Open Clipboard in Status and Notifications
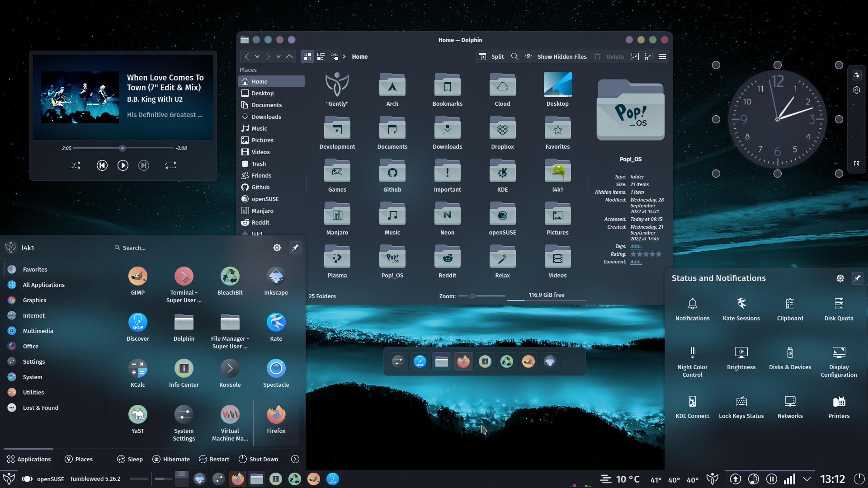868x488 pixels. pos(790,309)
